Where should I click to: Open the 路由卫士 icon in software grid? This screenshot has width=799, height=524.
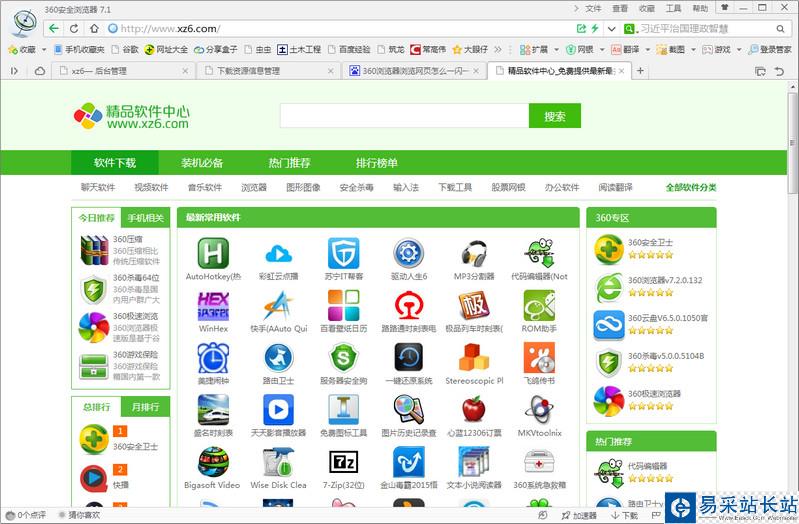tap(278, 357)
